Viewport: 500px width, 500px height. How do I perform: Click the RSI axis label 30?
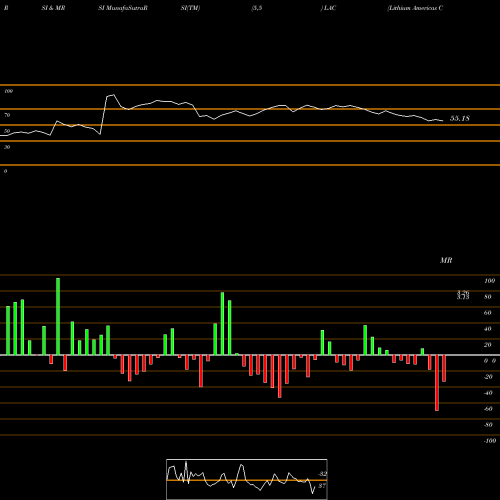point(7,147)
